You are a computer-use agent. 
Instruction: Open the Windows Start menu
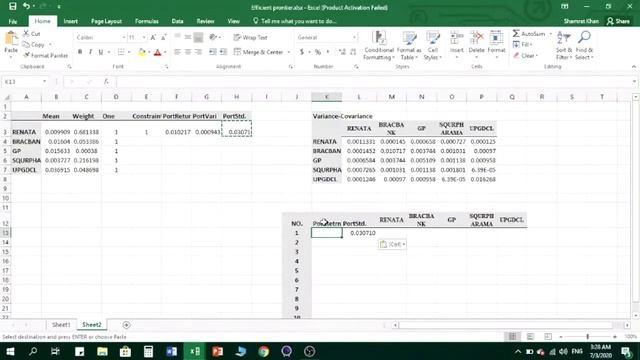(x=10, y=351)
